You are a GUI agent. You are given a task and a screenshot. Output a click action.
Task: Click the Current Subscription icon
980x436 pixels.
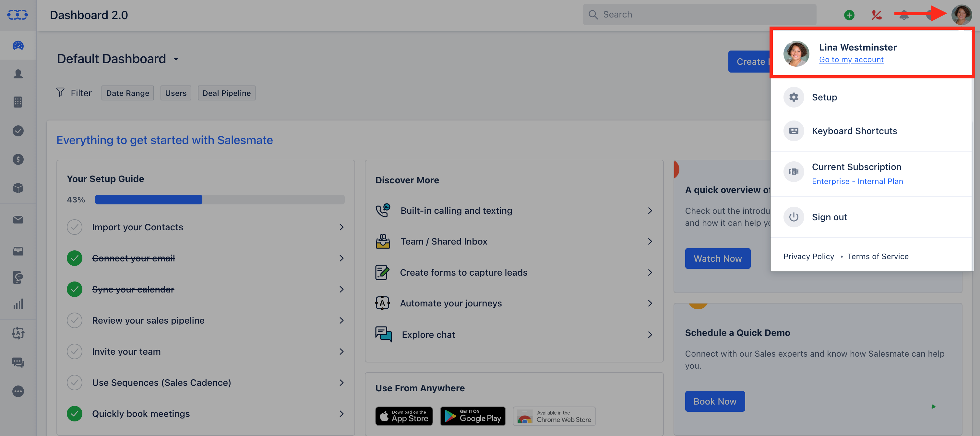click(x=794, y=171)
